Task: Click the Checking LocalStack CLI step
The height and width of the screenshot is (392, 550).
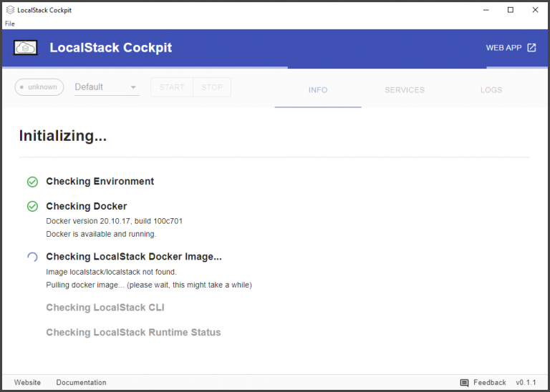Action: (x=105, y=308)
